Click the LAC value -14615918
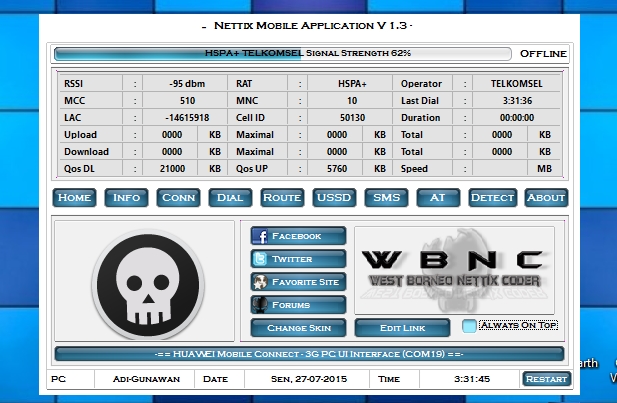 (187, 118)
